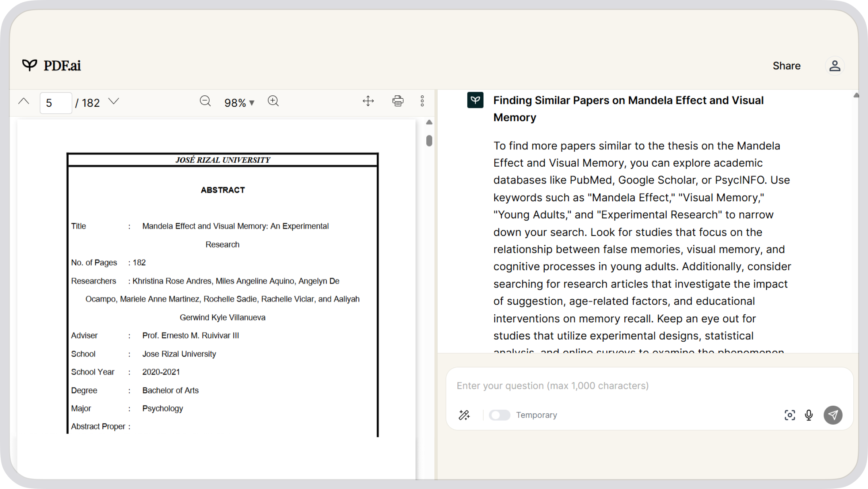Click the '2020-2021' school year value
Viewport: 868px width, 489px height.
click(161, 372)
